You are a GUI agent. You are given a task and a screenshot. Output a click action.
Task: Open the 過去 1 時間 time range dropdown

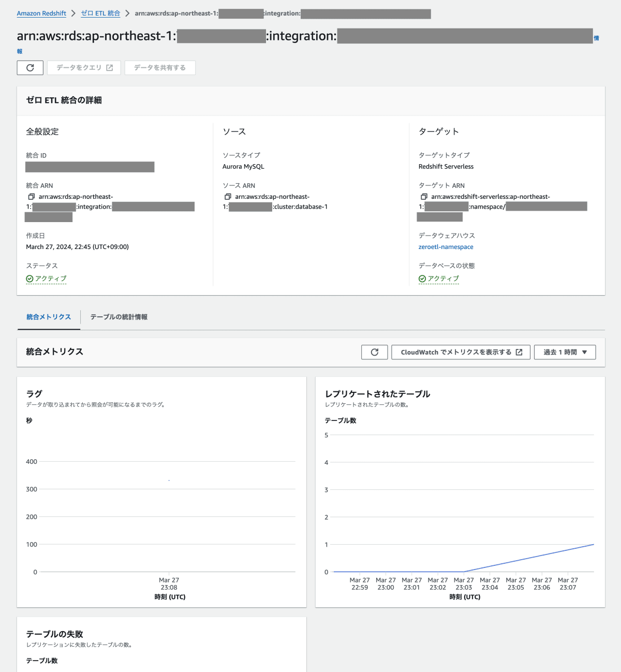click(565, 352)
